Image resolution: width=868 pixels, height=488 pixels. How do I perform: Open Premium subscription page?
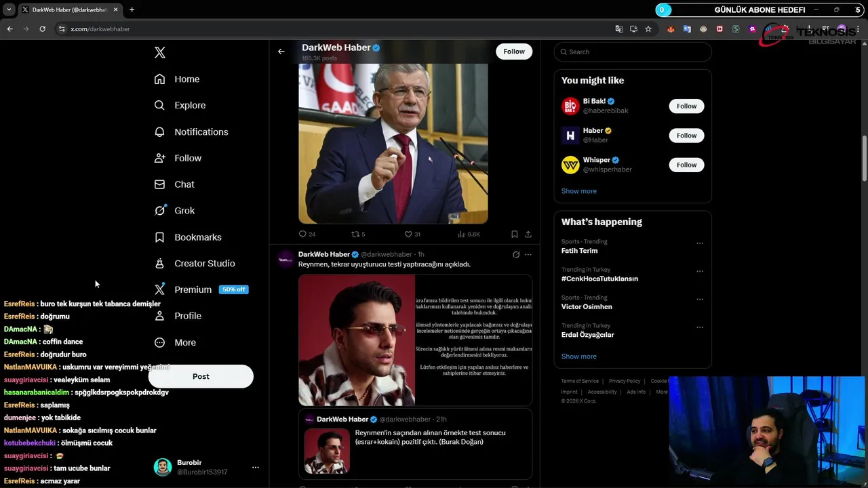(x=201, y=289)
